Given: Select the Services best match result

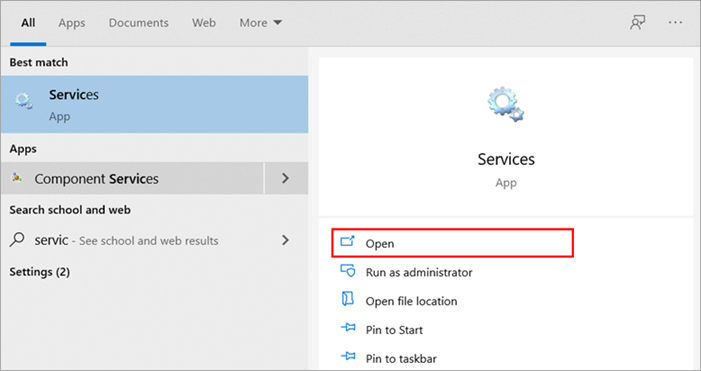Looking at the screenshot, I should pos(154,104).
